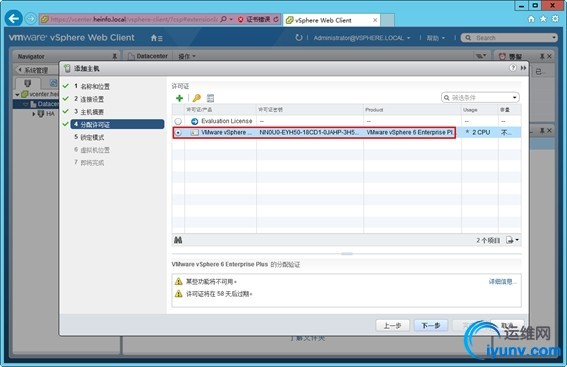The image size is (567, 367).
Task: Click the browser home icon
Action: [x=531, y=19]
